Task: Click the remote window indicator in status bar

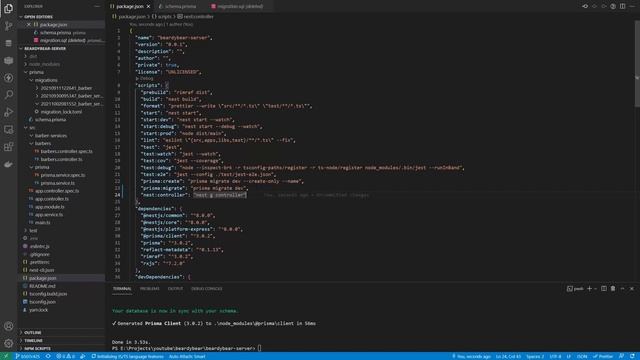Action: 6,356
